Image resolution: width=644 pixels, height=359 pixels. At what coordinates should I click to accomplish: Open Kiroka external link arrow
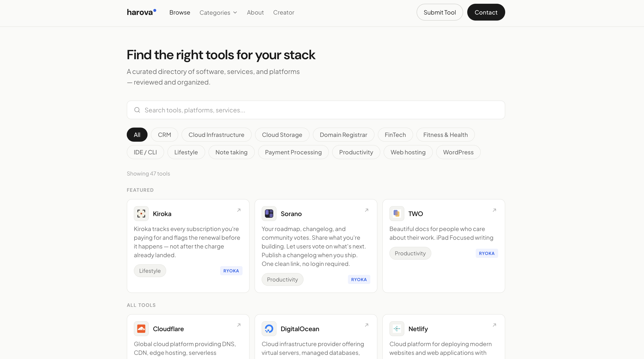[x=239, y=210]
